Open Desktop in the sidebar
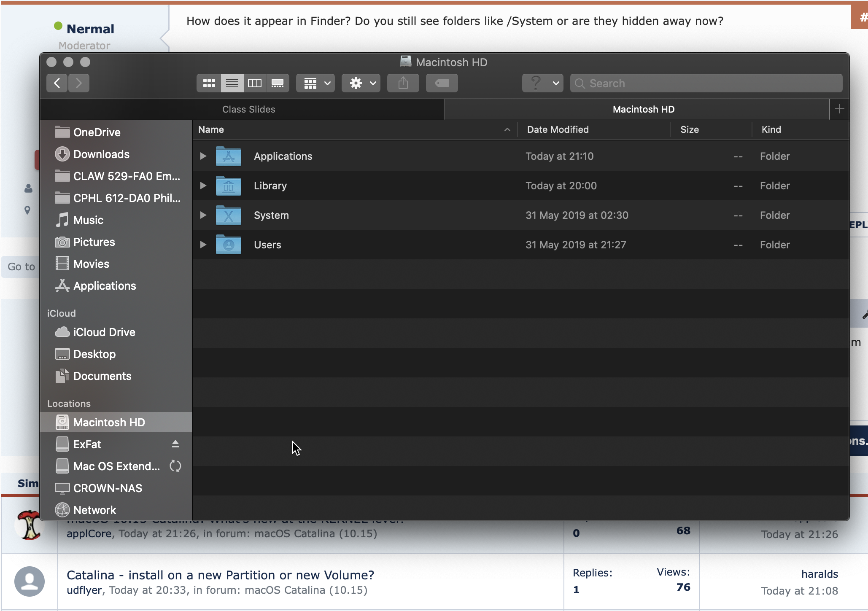This screenshot has height=611, width=868. point(116,354)
